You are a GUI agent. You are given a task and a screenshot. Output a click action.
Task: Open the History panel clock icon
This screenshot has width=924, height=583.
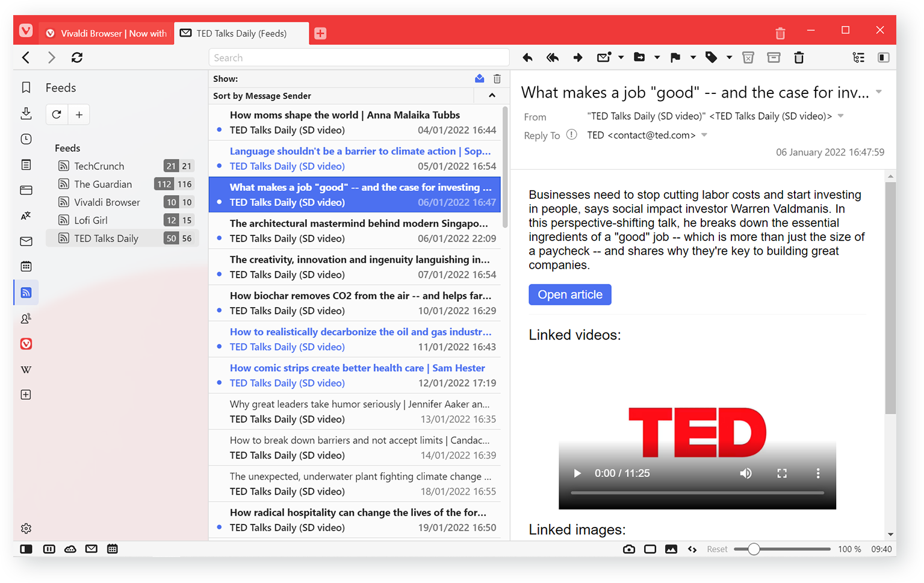(26, 139)
